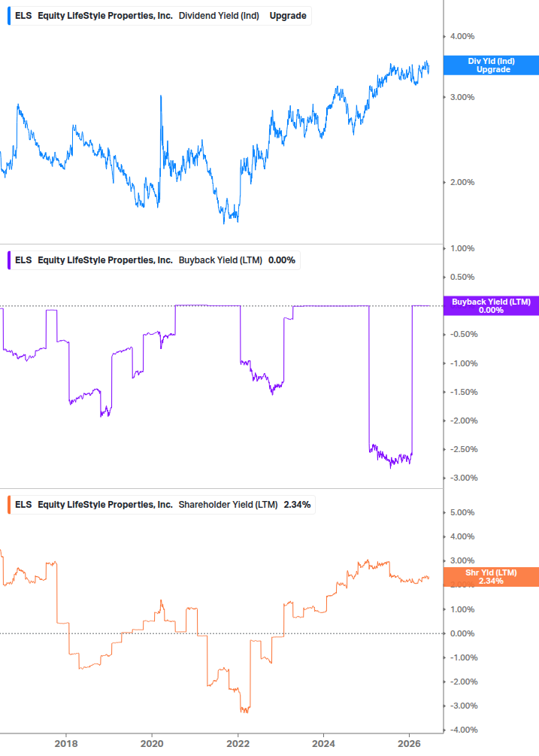
Task: Click the blue Div Yld (Ind) Upgrade badge
Action: 492,65
